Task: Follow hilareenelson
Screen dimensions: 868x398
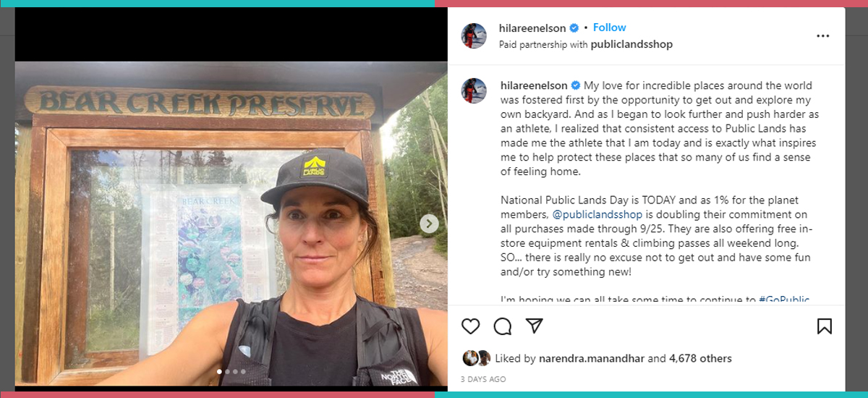Action: click(x=609, y=27)
